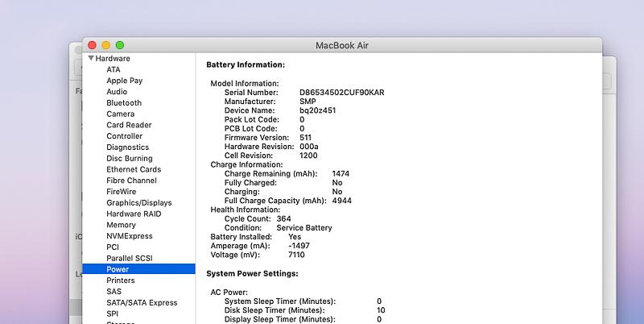Screen dimensions: 644x324
Task: Select Apple Pay in the sidebar
Action: [125, 81]
